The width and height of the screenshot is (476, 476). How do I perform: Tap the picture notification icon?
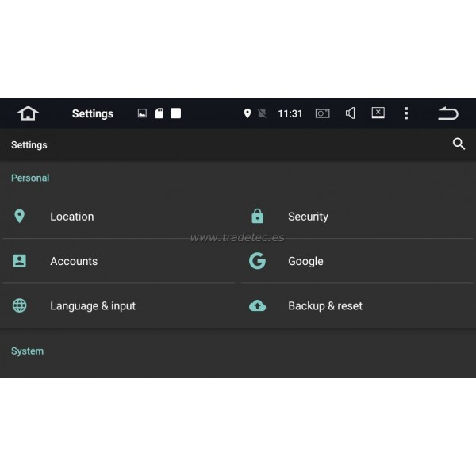click(x=142, y=113)
